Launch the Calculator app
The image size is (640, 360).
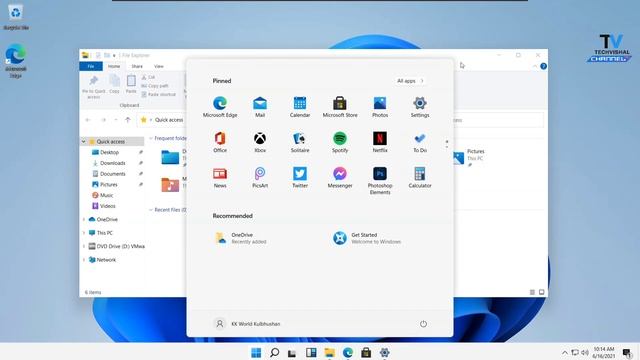420,178
